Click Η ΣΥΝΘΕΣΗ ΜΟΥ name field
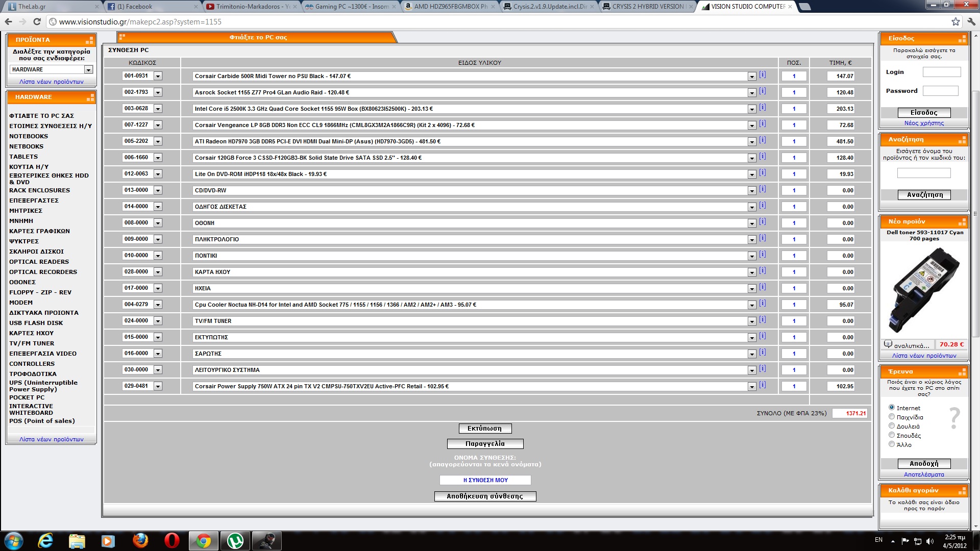The image size is (980, 551). pyautogui.click(x=485, y=480)
